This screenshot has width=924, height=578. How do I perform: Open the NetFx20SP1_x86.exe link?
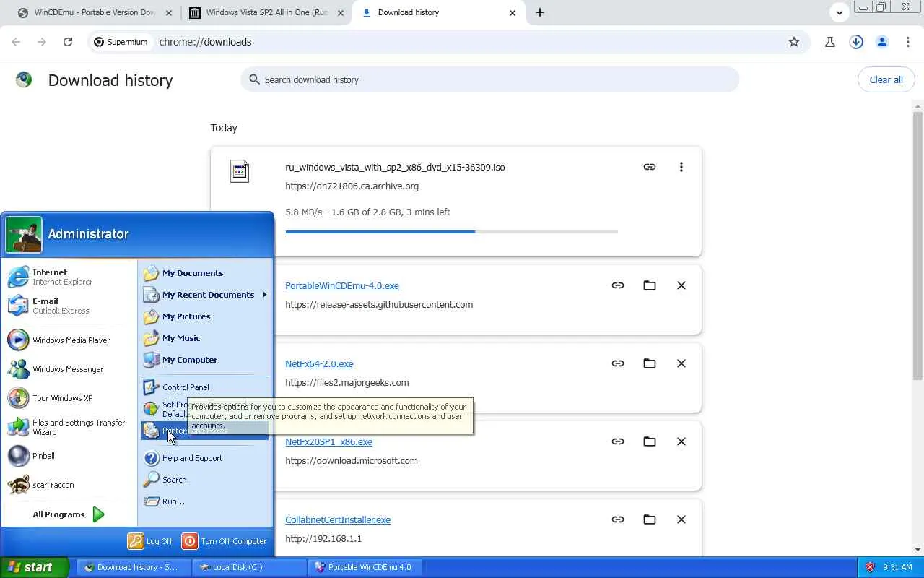(x=328, y=441)
